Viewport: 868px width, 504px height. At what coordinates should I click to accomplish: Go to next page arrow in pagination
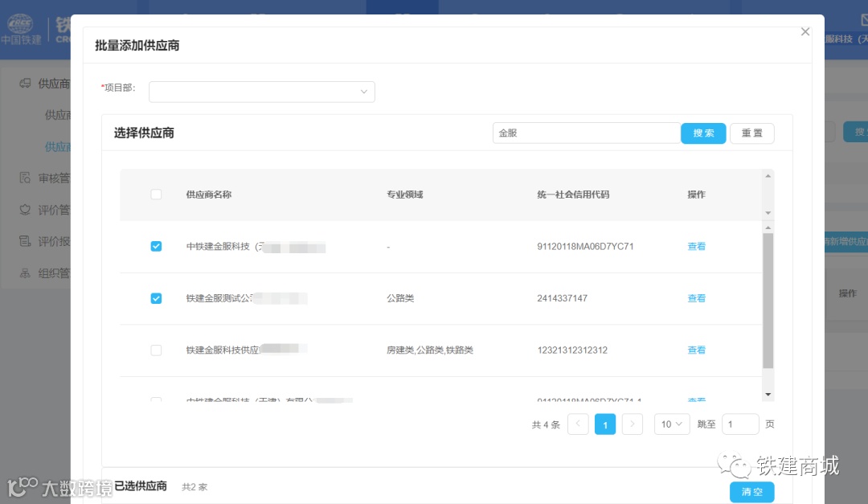pyautogui.click(x=633, y=424)
